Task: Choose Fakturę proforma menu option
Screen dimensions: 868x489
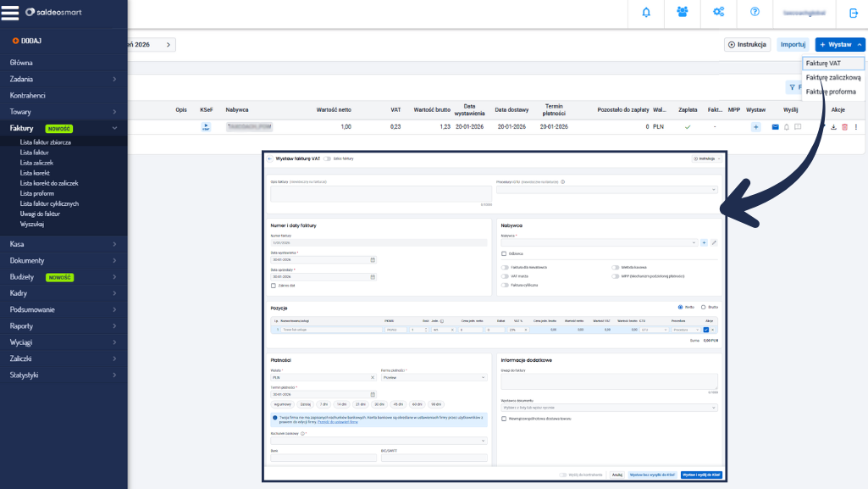Action: tap(830, 92)
